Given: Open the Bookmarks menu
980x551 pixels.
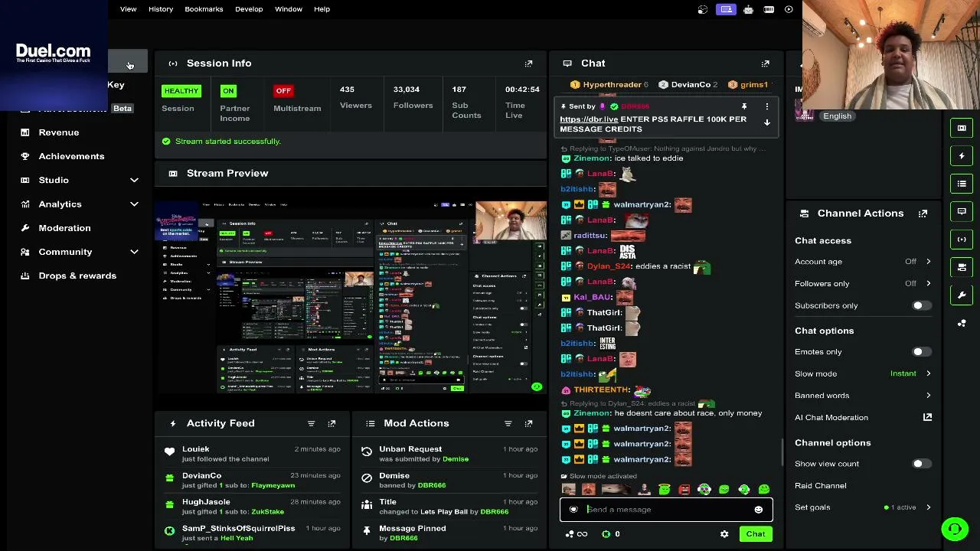Looking at the screenshot, I should click(x=204, y=9).
